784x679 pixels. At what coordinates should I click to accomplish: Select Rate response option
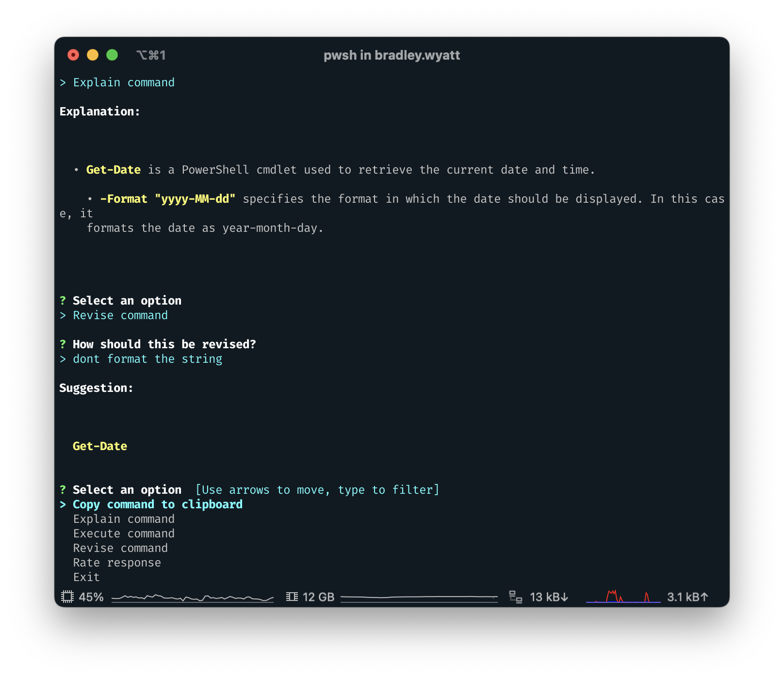pos(117,563)
